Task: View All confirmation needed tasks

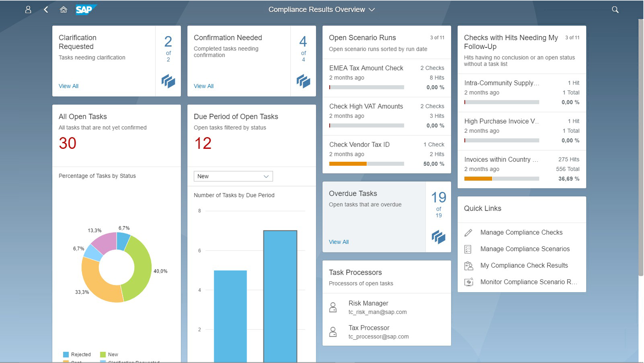Action: point(204,86)
